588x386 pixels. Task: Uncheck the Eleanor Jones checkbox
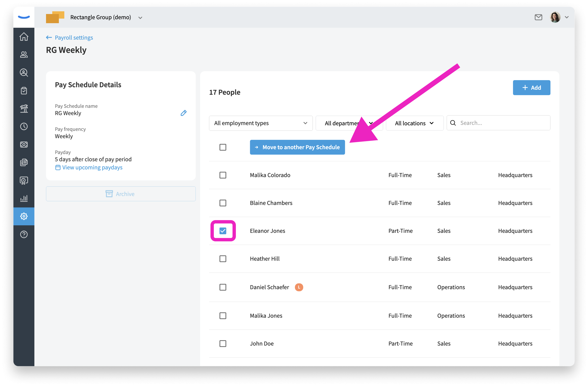(x=223, y=231)
